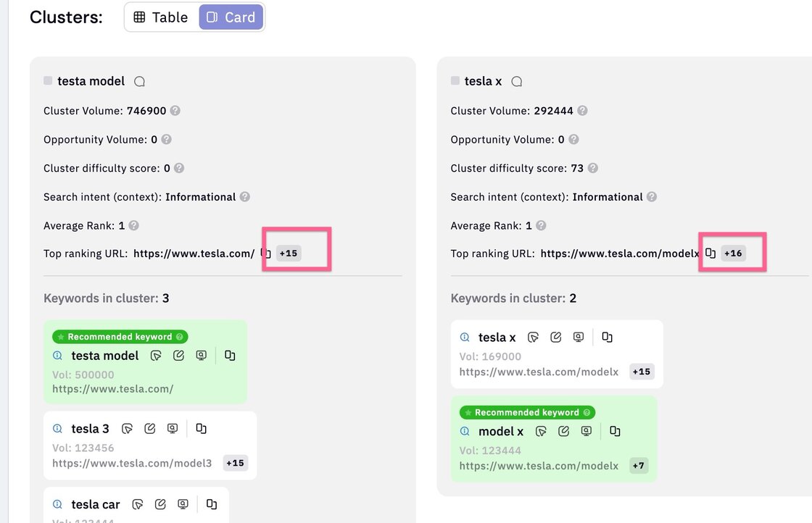This screenshot has width=812, height=523.
Task: Edit the testa model keyword
Action: coord(178,356)
